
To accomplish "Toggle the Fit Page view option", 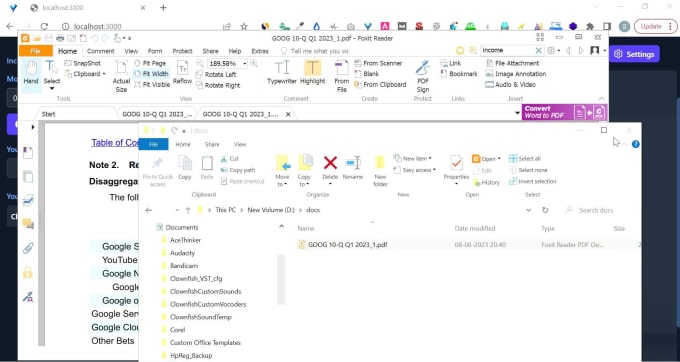I will click(150, 63).
